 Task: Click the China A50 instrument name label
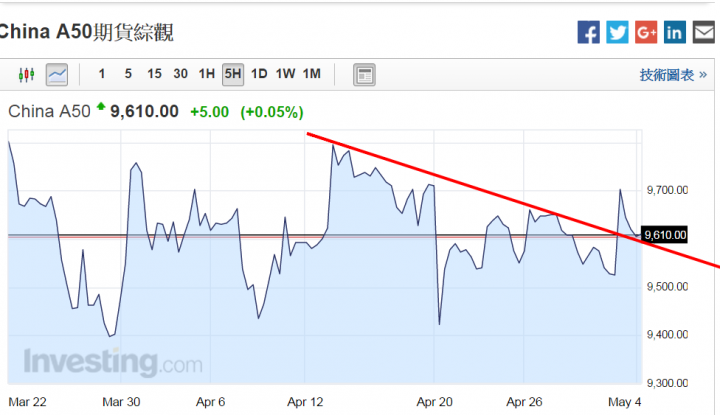tap(50, 112)
